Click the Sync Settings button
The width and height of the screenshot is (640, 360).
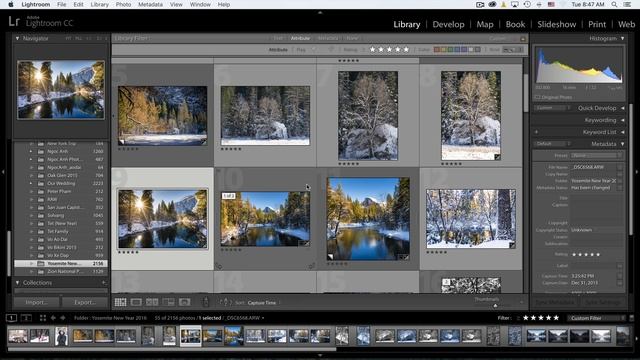pyautogui.click(x=603, y=302)
